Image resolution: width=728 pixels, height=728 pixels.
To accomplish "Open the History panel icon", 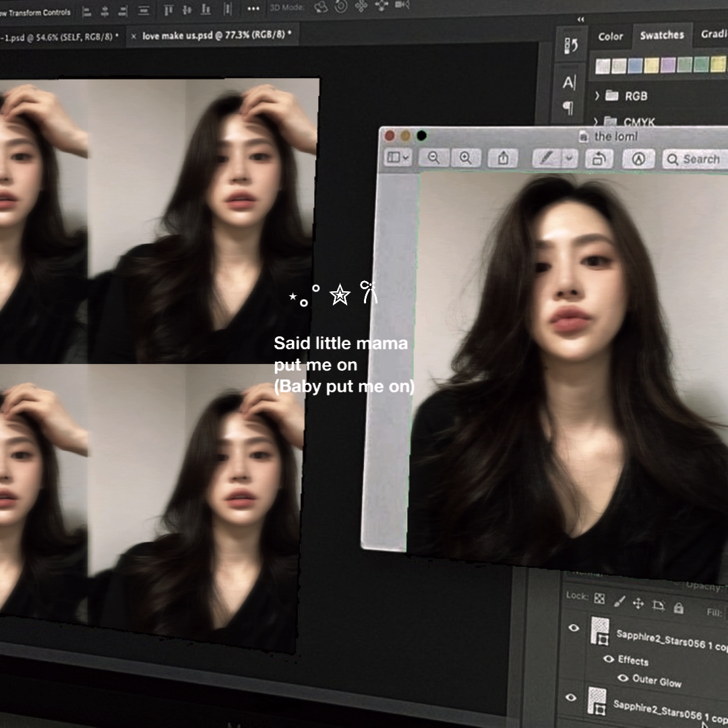I will [x=571, y=46].
